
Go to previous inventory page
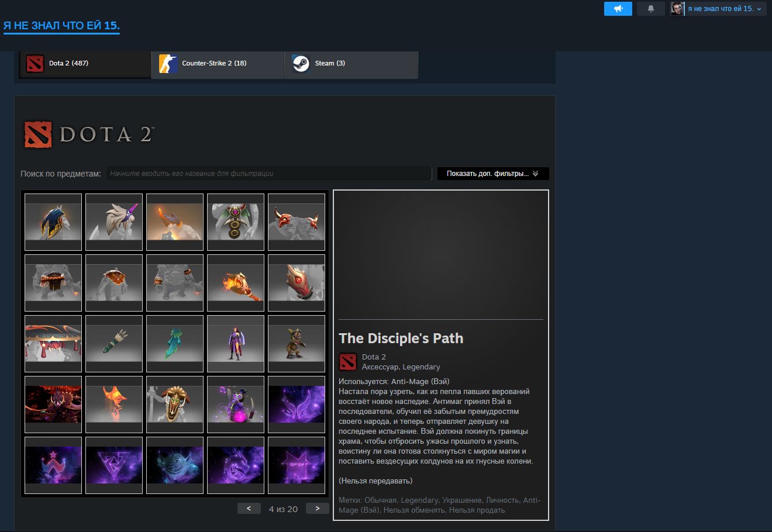click(x=249, y=509)
